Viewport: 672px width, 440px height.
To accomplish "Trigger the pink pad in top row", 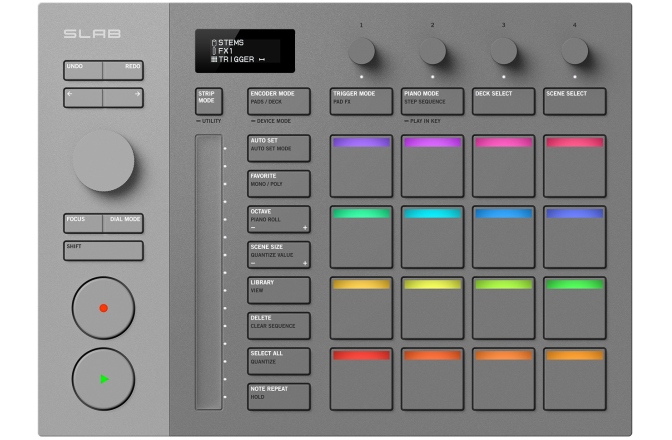I will pyautogui.click(x=504, y=166).
